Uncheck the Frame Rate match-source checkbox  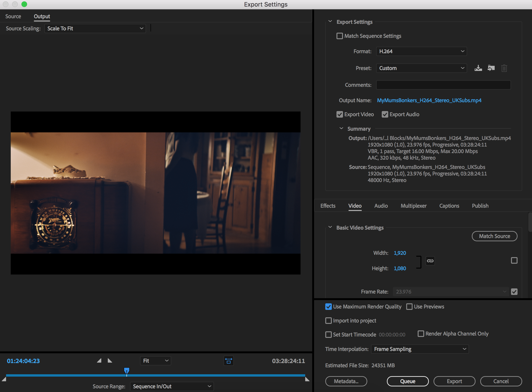[x=514, y=292]
